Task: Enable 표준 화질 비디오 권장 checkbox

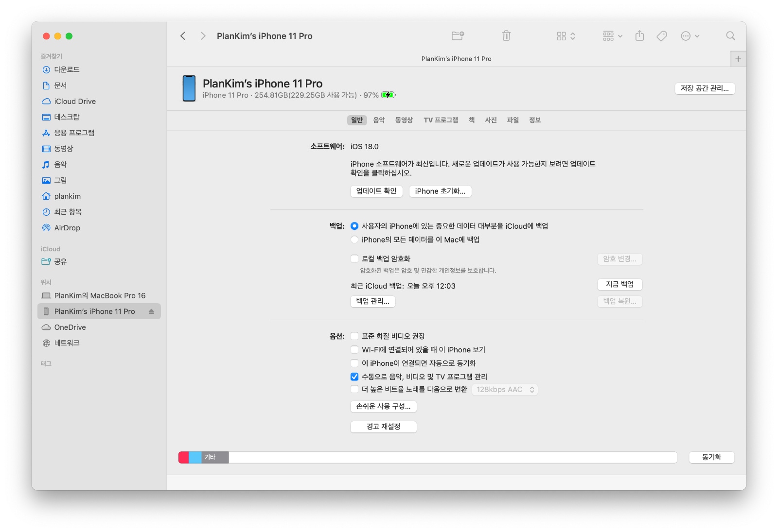Action: (354, 336)
